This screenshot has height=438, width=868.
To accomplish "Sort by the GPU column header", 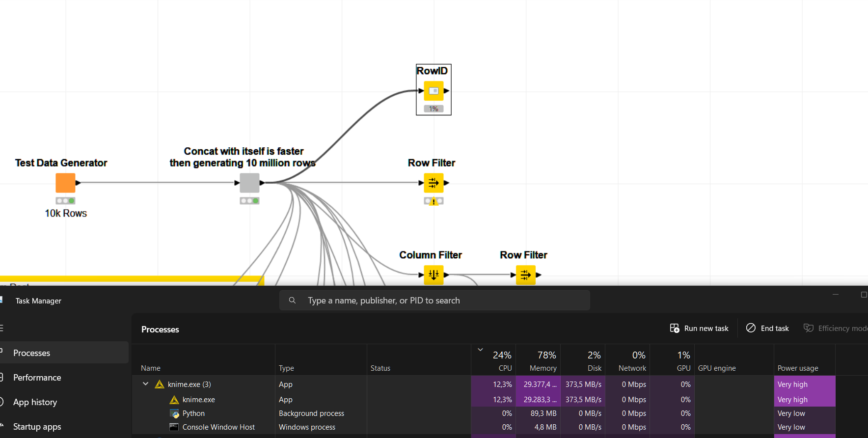I will tap(672, 360).
